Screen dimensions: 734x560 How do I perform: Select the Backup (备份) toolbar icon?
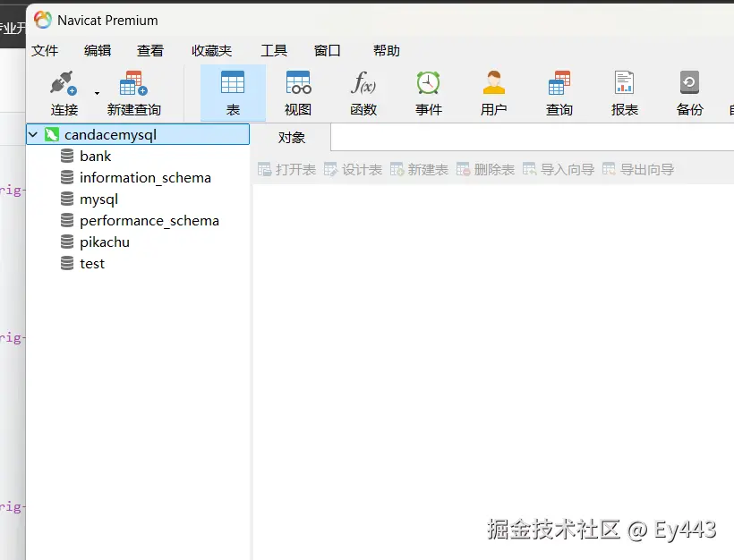[x=689, y=82]
